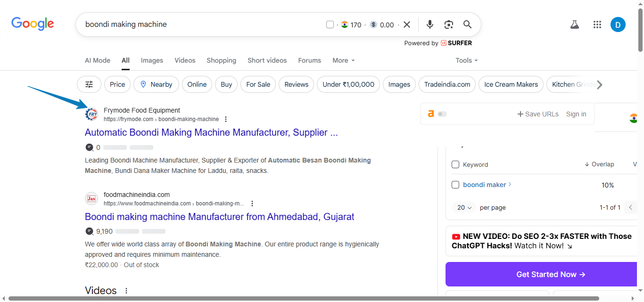644x302 pixels.
Task: Go to previous page of keywords
Action: [x=630, y=207]
